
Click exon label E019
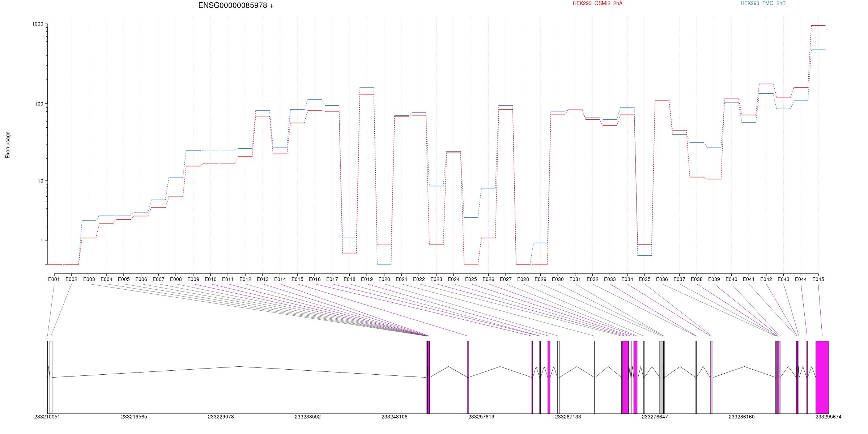click(x=367, y=279)
